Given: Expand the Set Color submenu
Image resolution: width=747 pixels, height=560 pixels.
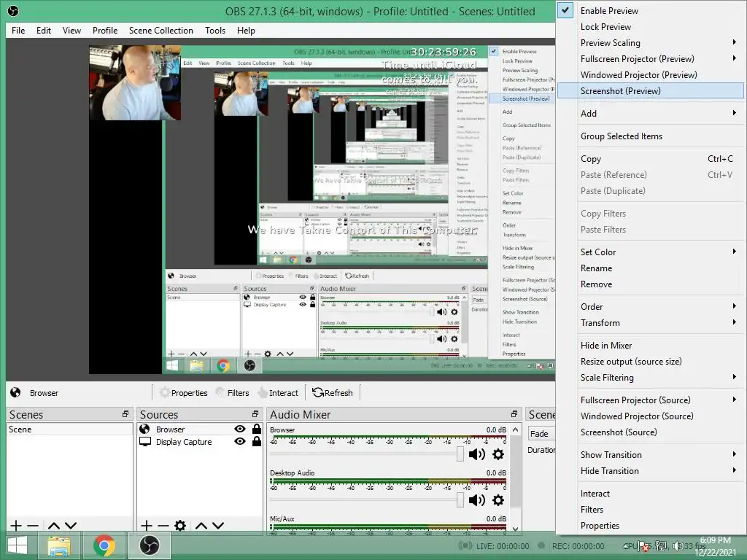Looking at the screenshot, I should point(650,252).
